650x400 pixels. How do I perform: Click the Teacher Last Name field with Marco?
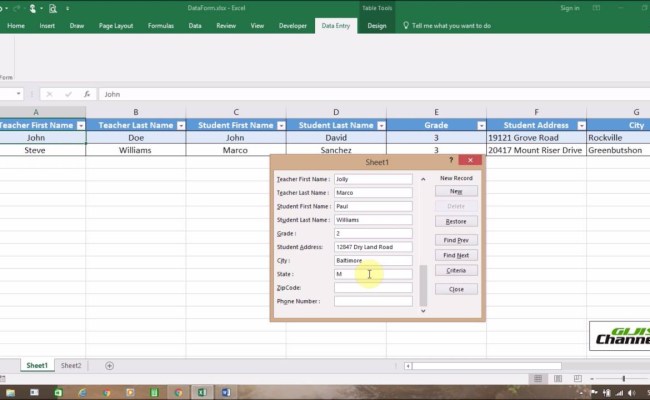[373, 193]
